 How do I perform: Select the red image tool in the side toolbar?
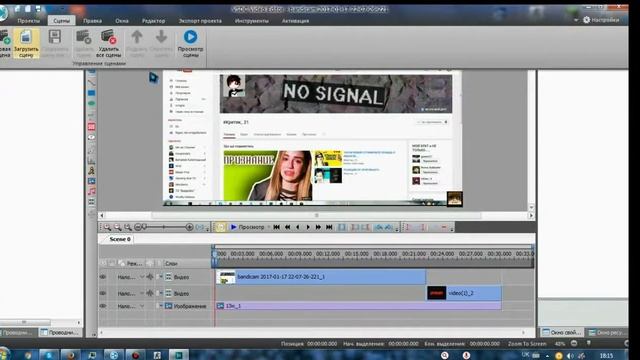(x=91, y=127)
